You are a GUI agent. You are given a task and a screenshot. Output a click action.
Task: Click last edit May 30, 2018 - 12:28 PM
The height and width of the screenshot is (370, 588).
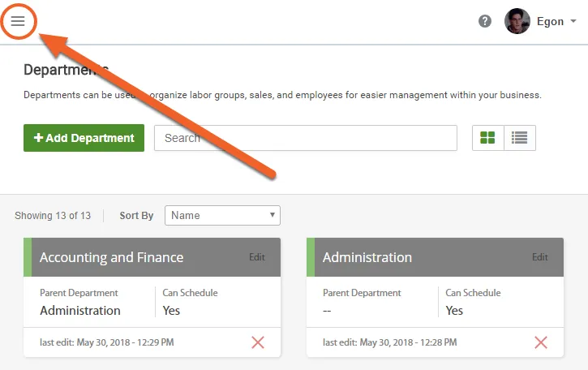389,342
